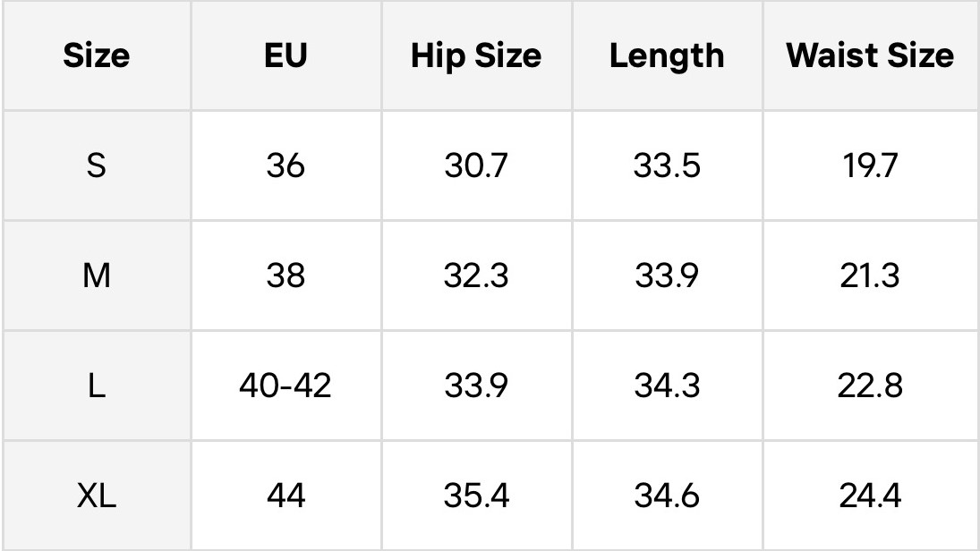
Task: Select the L size row label
Action: tap(96, 386)
